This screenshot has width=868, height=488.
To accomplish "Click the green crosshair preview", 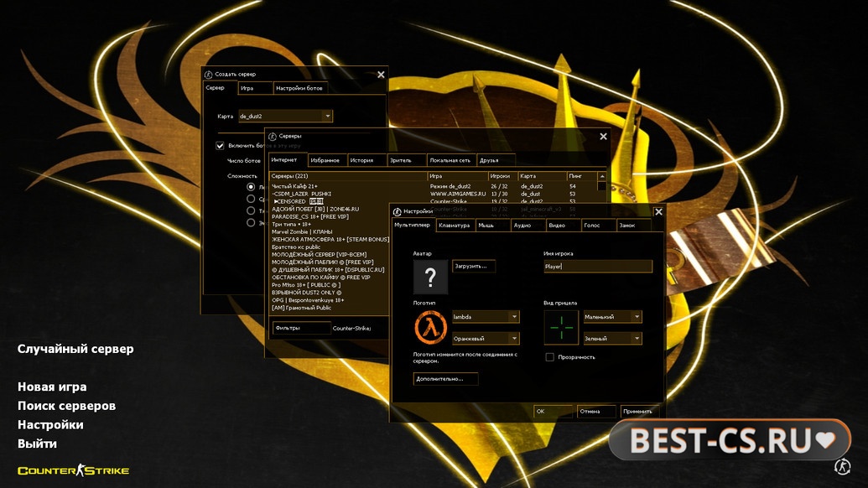I will click(x=561, y=327).
